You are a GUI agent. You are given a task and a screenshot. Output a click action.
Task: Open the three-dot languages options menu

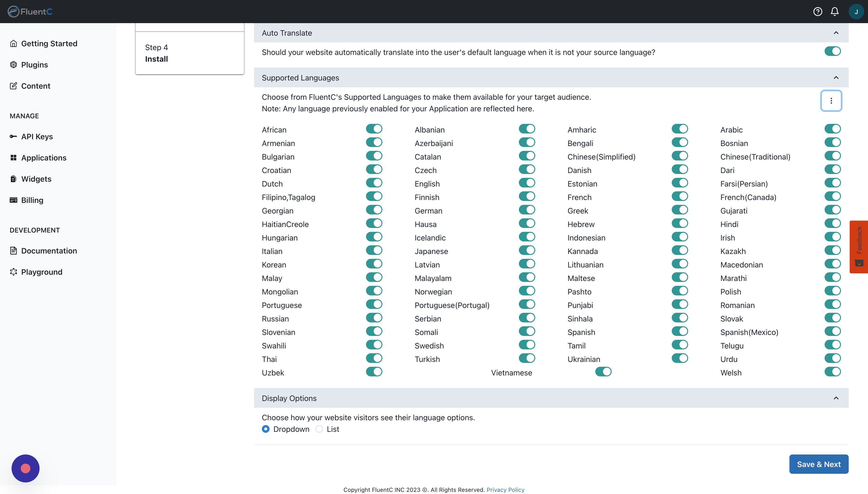pos(831,101)
